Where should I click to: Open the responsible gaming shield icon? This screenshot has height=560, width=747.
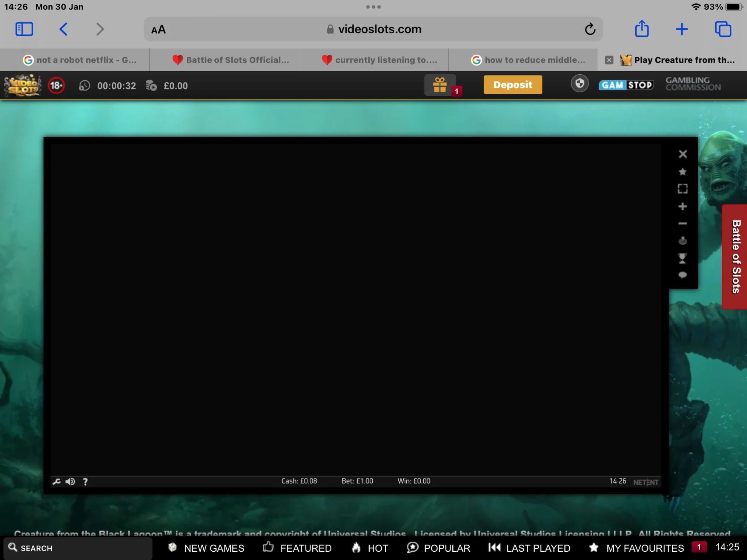coord(579,84)
